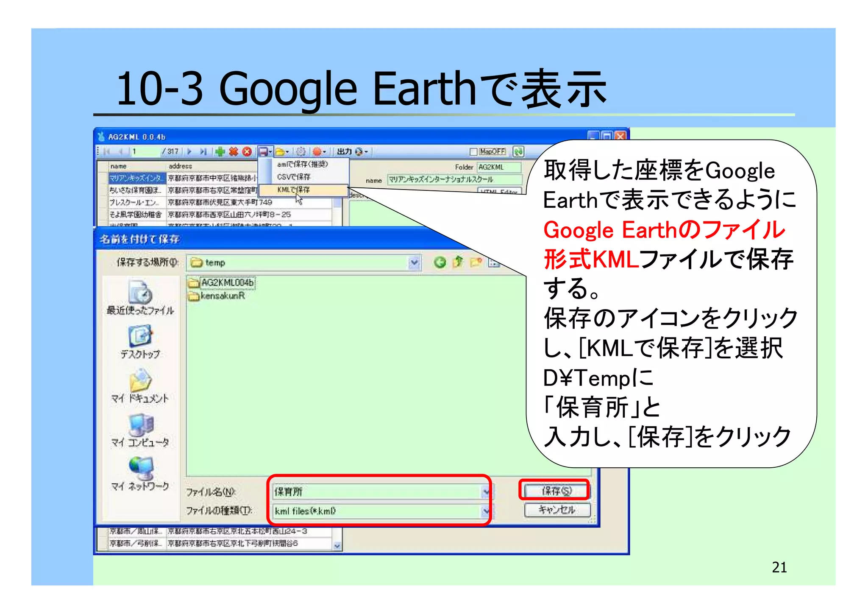The height and width of the screenshot is (614, 868).
Task: Click the HTML Editor button
Action: (499, 191)
